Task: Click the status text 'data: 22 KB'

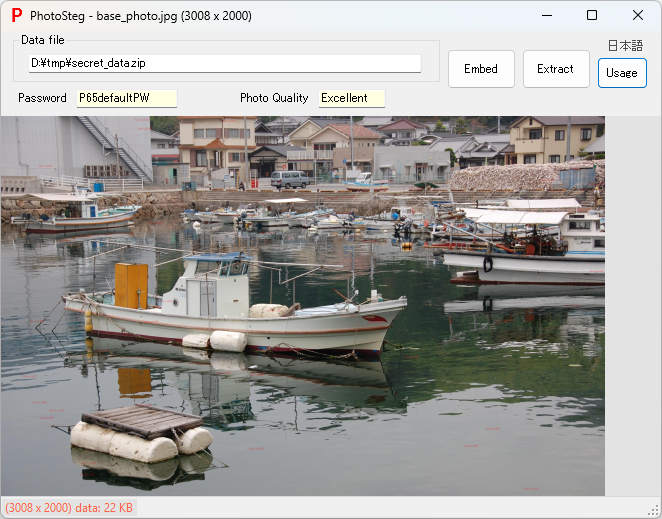Action: (103, 507)
